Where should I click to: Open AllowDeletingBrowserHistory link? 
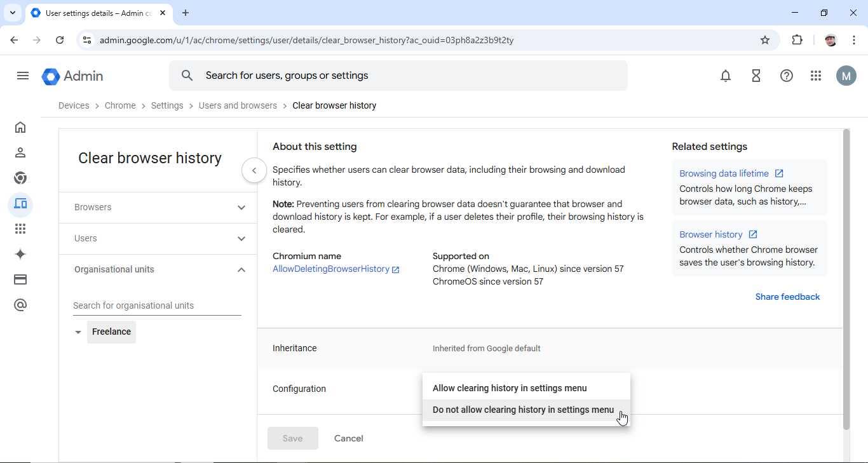coord(336,269)
